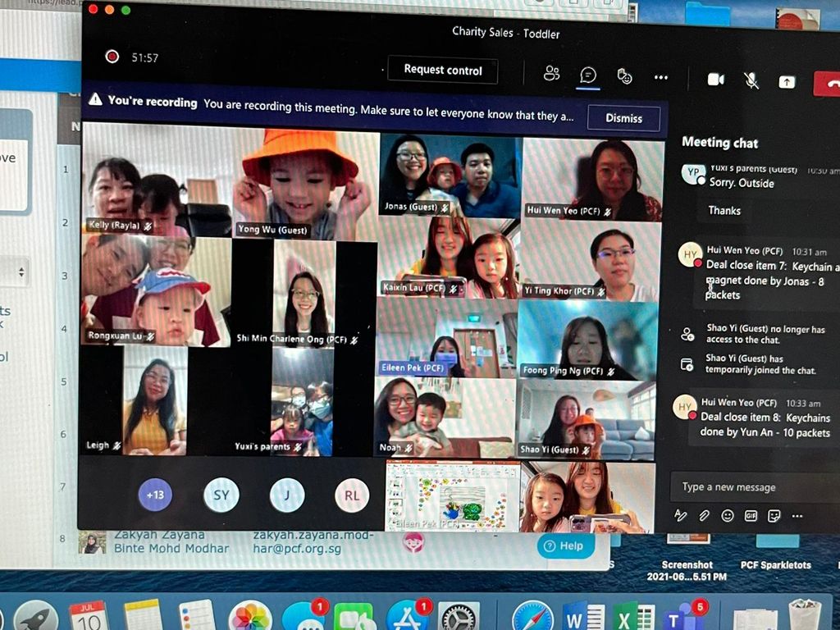This screenshot has height=630, width=840.
Task: Toggle the camera on or off
Action: (715, 80)
